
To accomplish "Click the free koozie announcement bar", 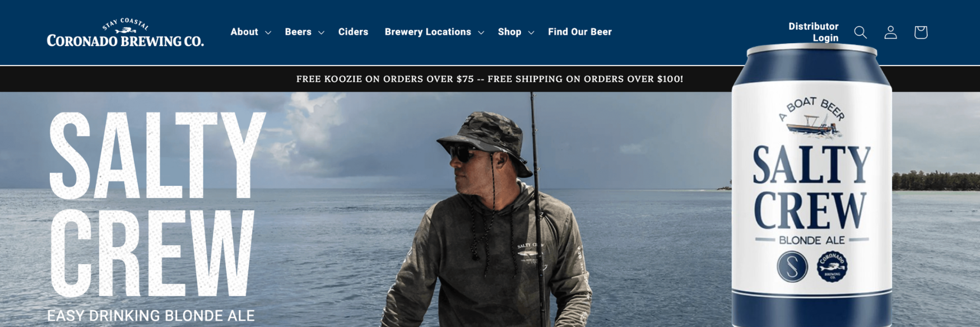I will [490, 79].
